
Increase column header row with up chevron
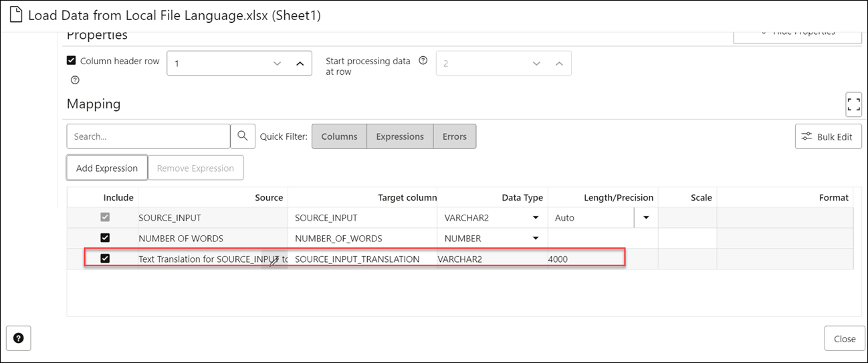300,64
